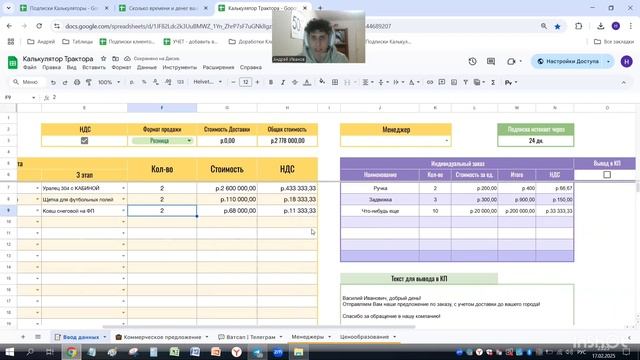This screenshot has height=360, width=640.
Task: Insert a chart from the toolbar
Action: pyautogui.click(x=454, y=82)
